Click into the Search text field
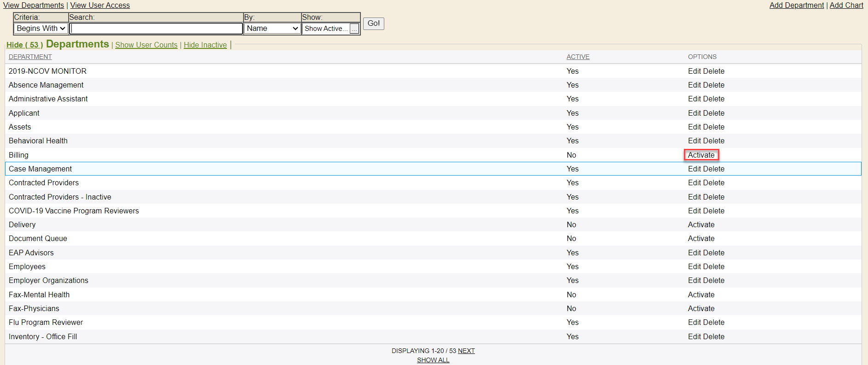The width and height of the screenshot is (868, 365). click(156, 29)
